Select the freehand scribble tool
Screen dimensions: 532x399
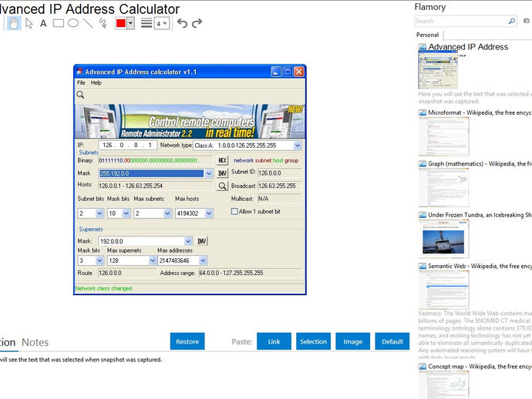pyautogui.click(x=103, y=23)
